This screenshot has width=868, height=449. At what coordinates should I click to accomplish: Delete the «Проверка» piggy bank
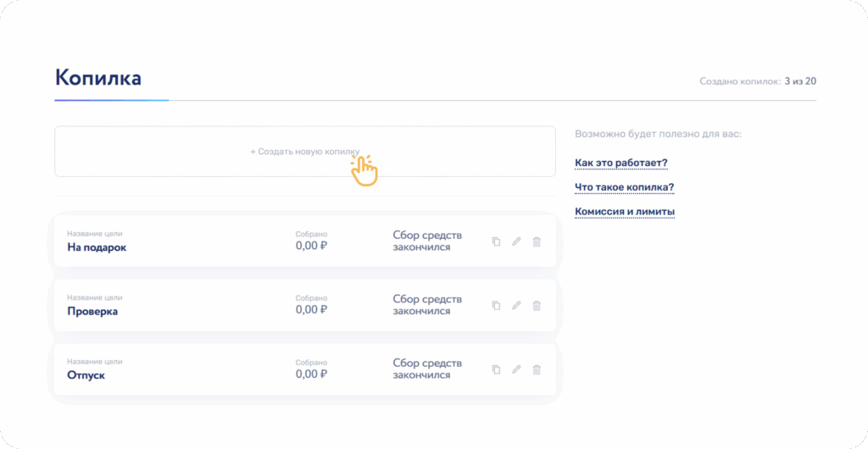[537, 305]
